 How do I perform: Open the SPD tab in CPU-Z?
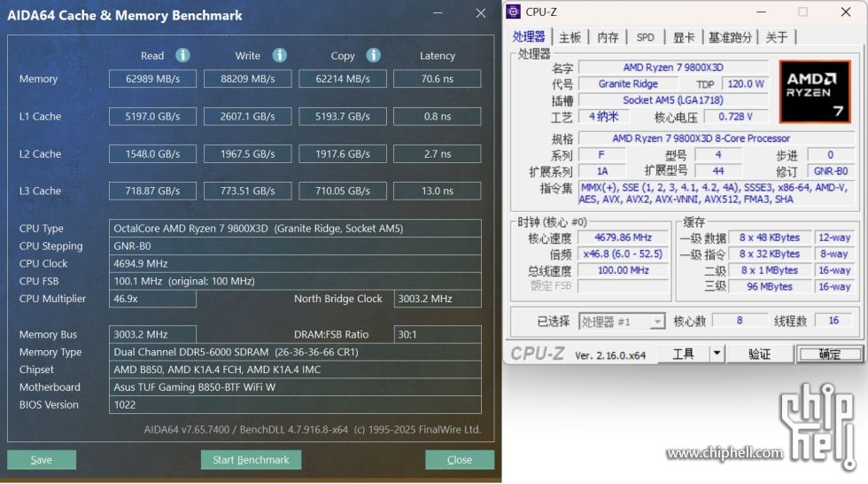point(645,37)
